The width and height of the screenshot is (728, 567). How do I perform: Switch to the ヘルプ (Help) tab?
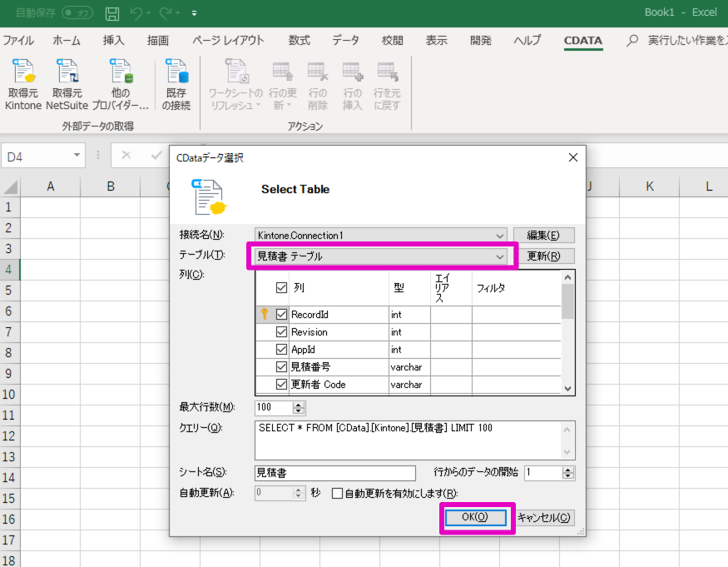click(x=527, y=41)
